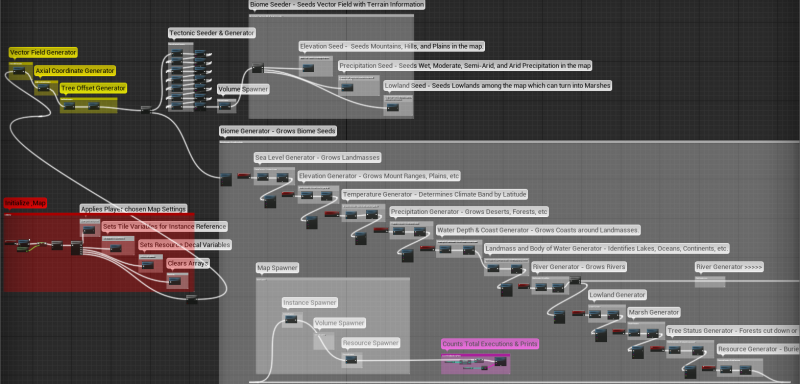The width and height of the screenshot is (800, 384).
Task: Select the Resource Spawner node
Action: [351, 360]
